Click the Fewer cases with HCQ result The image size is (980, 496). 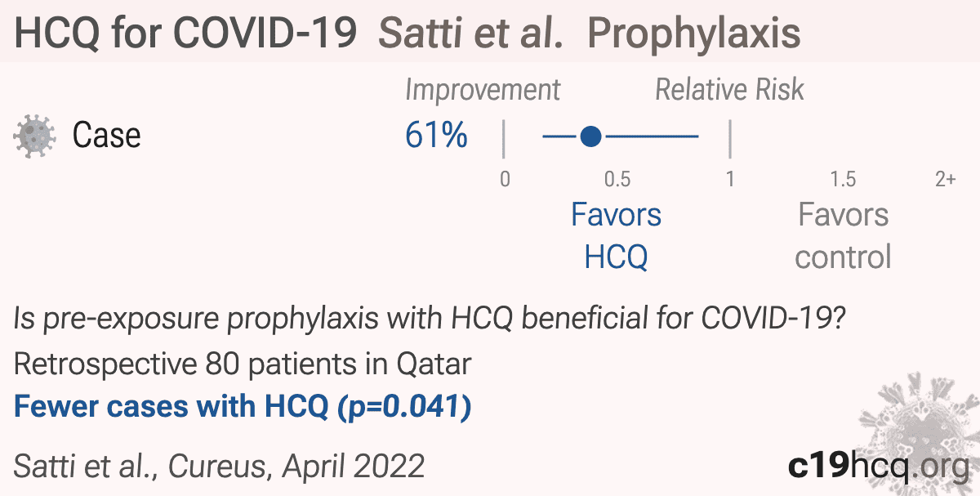click(x=243, y=406)
